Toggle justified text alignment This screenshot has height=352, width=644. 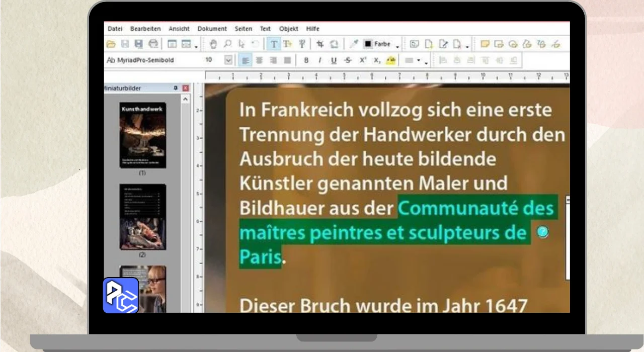pos(287,60)
